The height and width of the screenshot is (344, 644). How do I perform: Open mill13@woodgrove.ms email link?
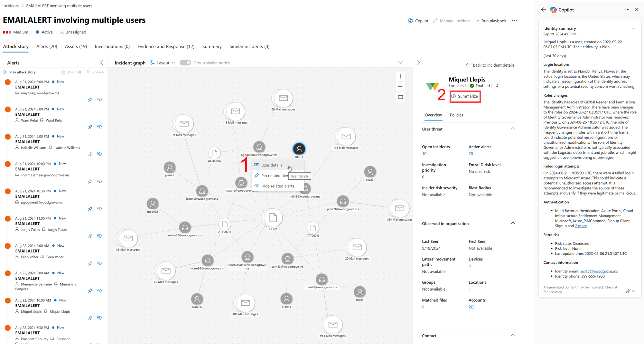598,271
